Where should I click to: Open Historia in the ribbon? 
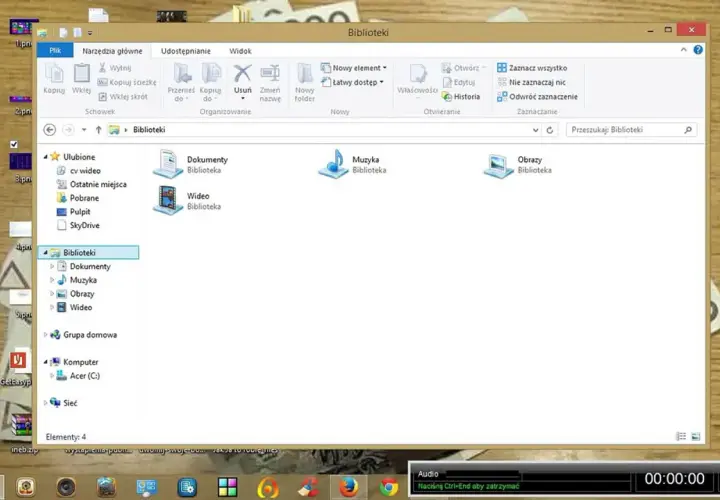461,96
